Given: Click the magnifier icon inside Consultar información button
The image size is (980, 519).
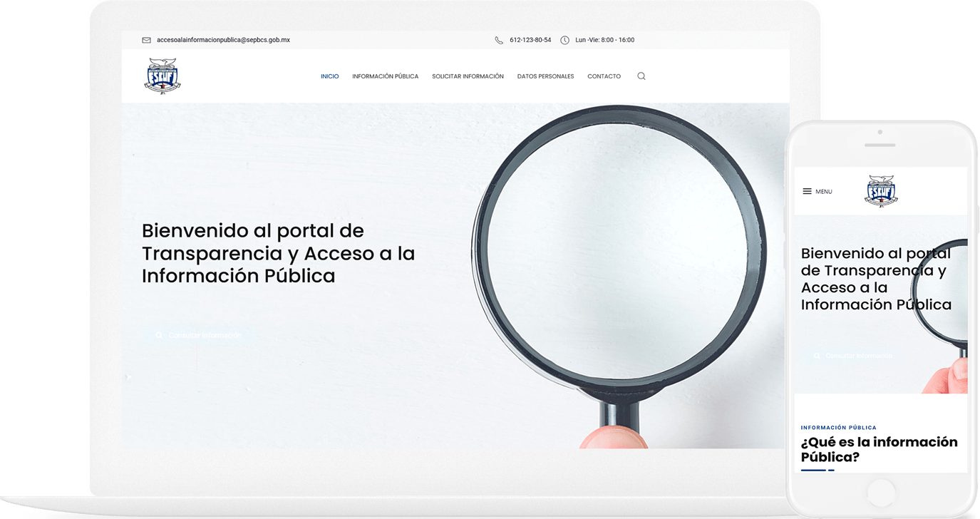Looking at the screenshot, I should (158, 334).
